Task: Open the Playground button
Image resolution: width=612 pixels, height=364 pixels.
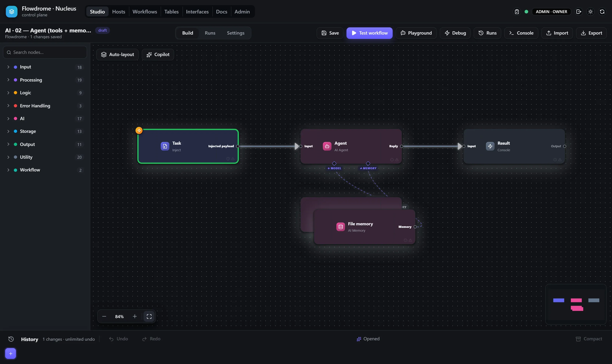Action: tap(416, 33)
